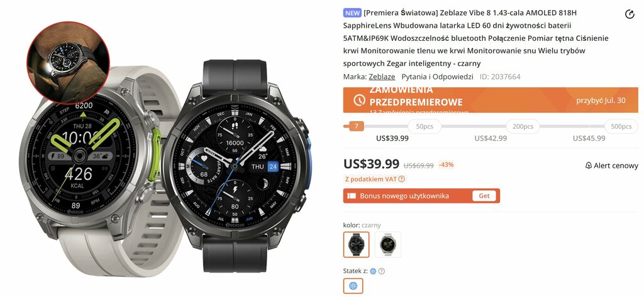Click the 50pcs tier marker
644x297 pixels.
[425, 126]
